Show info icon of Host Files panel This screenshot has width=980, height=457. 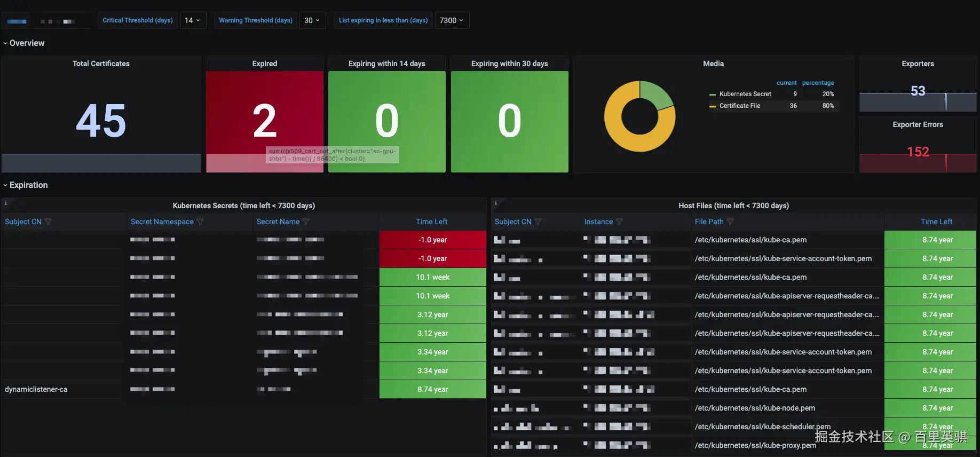[496, 203]
